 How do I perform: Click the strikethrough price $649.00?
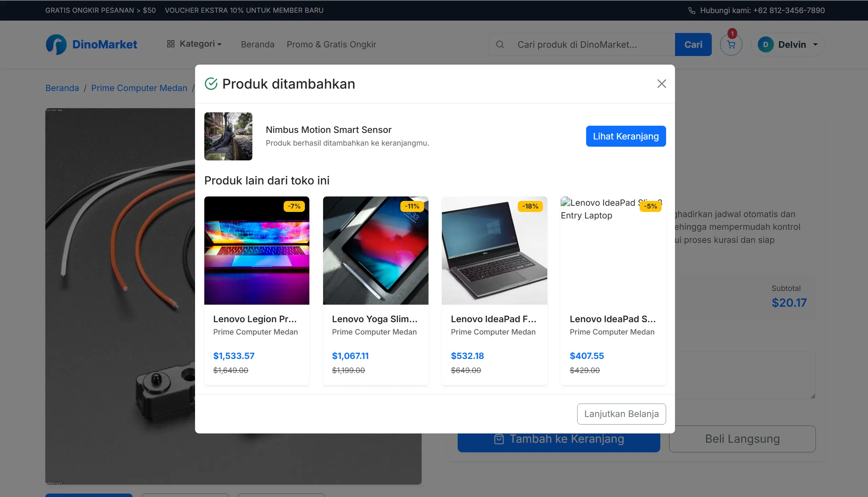point(466,370)
